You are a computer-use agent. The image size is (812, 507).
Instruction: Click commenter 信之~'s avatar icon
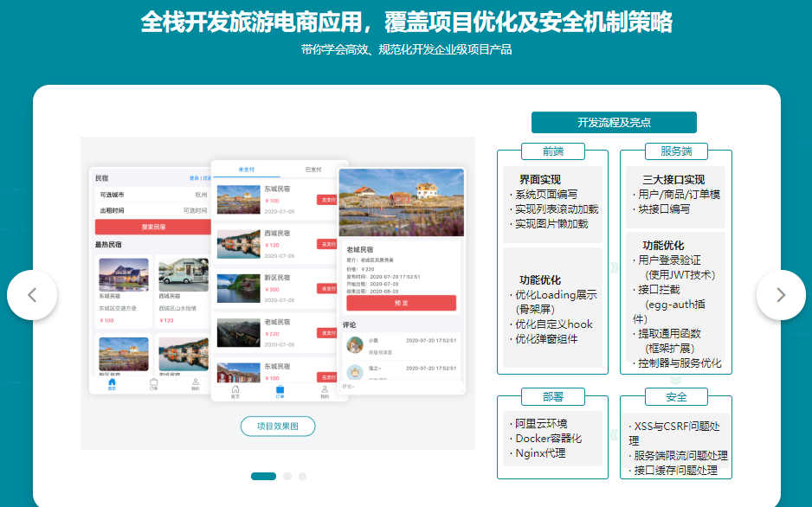[x=354, y=372]
